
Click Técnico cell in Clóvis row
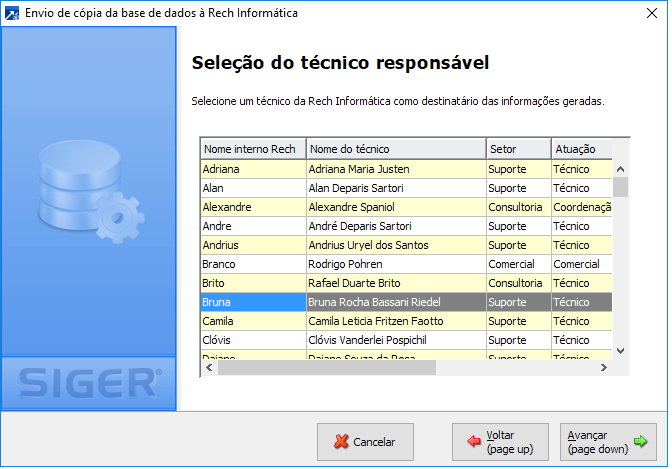[582, 340]
